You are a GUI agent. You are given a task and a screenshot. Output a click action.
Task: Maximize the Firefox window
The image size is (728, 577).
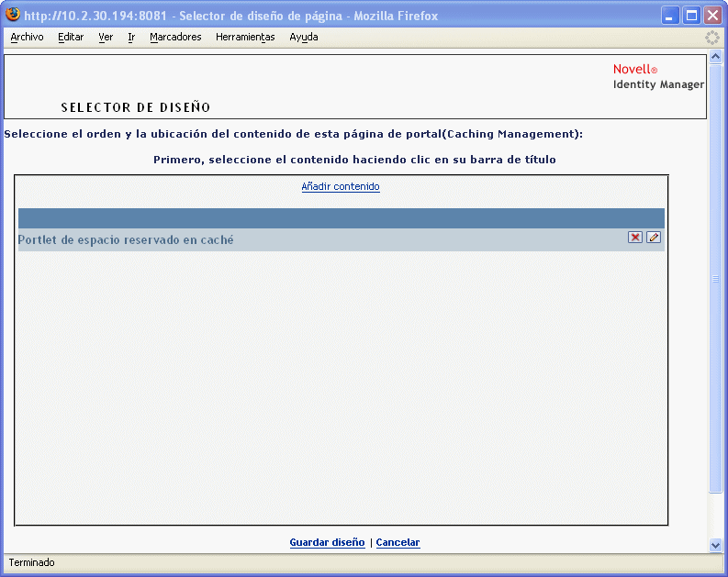(691, 16)
